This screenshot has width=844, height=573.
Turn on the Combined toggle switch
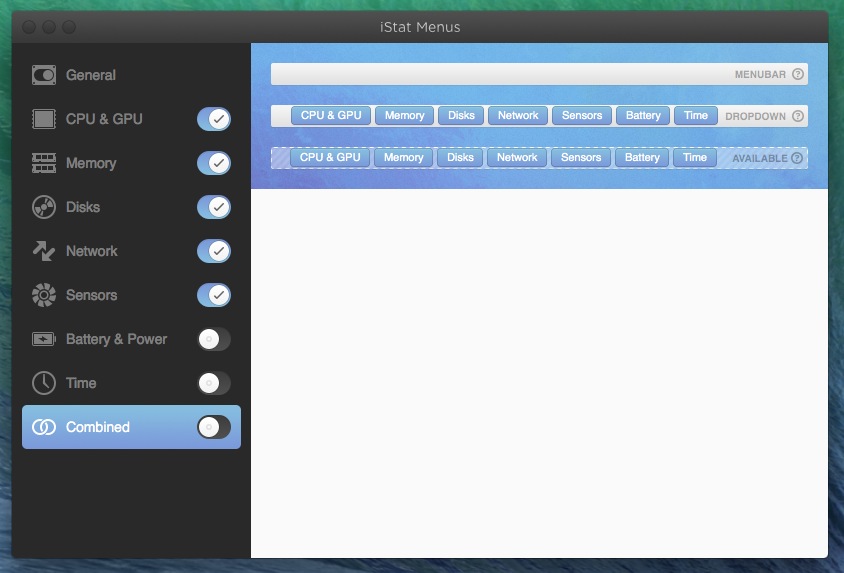coord(214,427)
